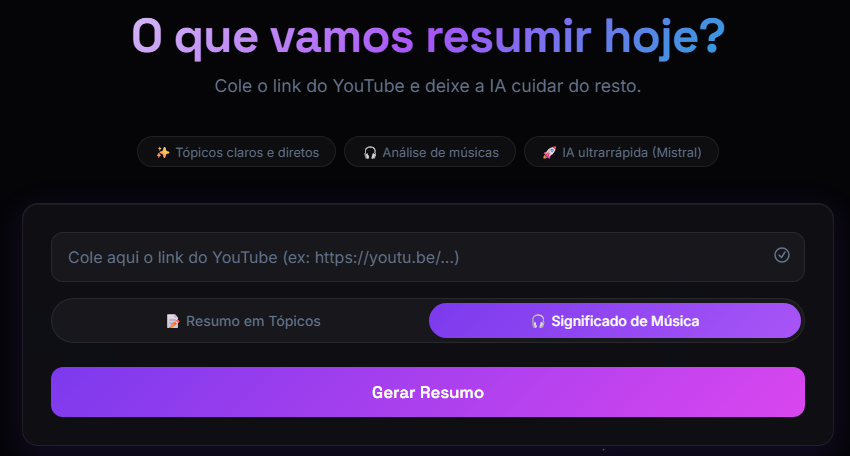Click headphones icon beside Análise de músicas
Image resolution: width=850 pixels, height=456 pixels.
(370, 152)
